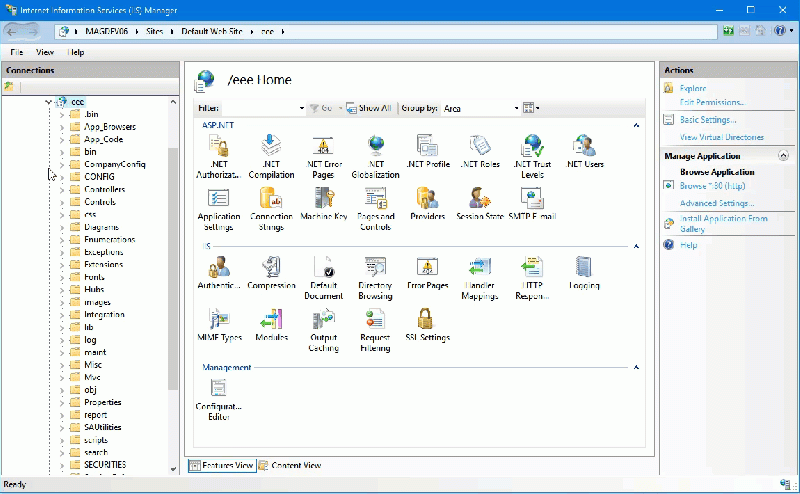Open Compression feature icon

(x=271, y=273)
